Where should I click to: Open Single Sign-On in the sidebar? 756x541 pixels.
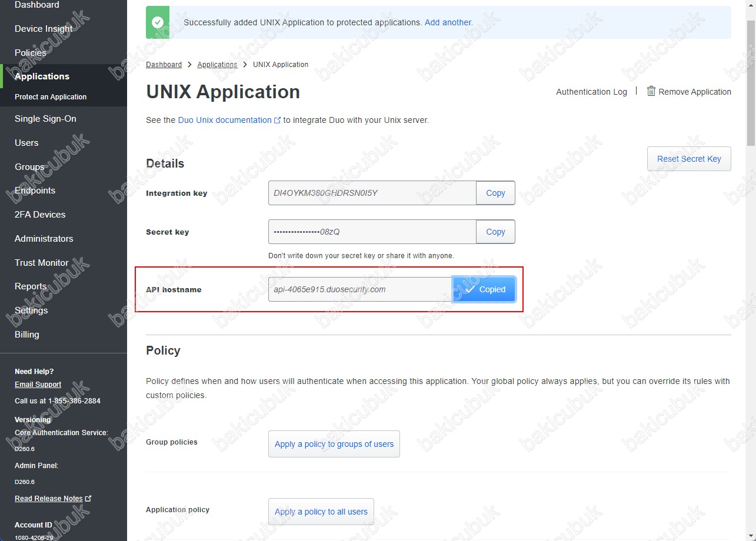click(x=45, y=119)
